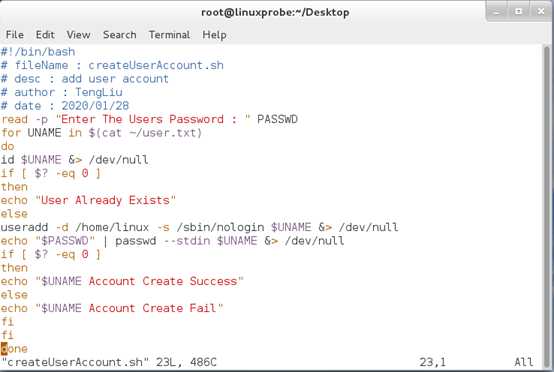
Task: Click '/home/linux' in the useradd line
Action: [x=112, y=227]
